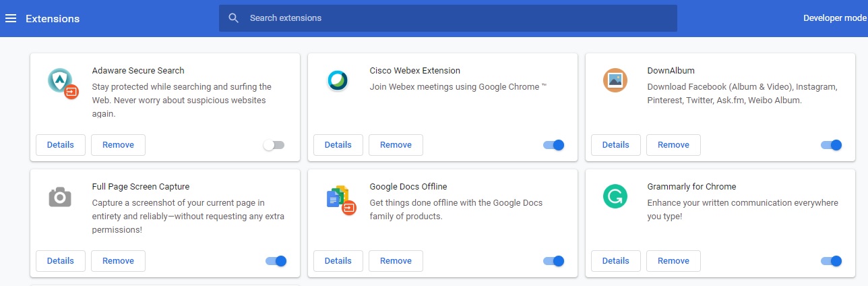Open the hamburger main menu
Viewport: 868px width, 286px height.
10,18
